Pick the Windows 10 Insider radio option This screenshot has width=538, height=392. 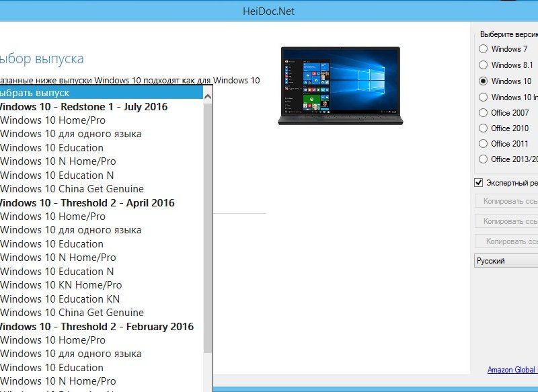483,97
